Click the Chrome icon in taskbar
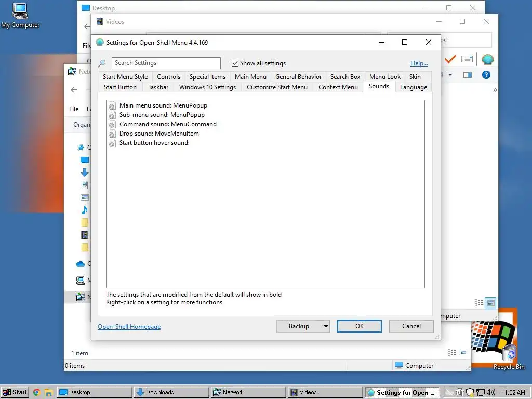This screenshot has height=399, width=532. (37, 392)
